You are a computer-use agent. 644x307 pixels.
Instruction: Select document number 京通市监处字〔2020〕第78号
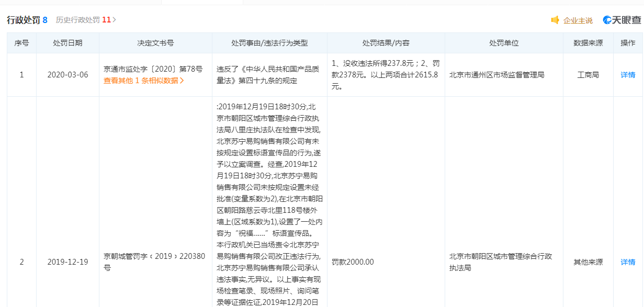(x=153, y=69)
